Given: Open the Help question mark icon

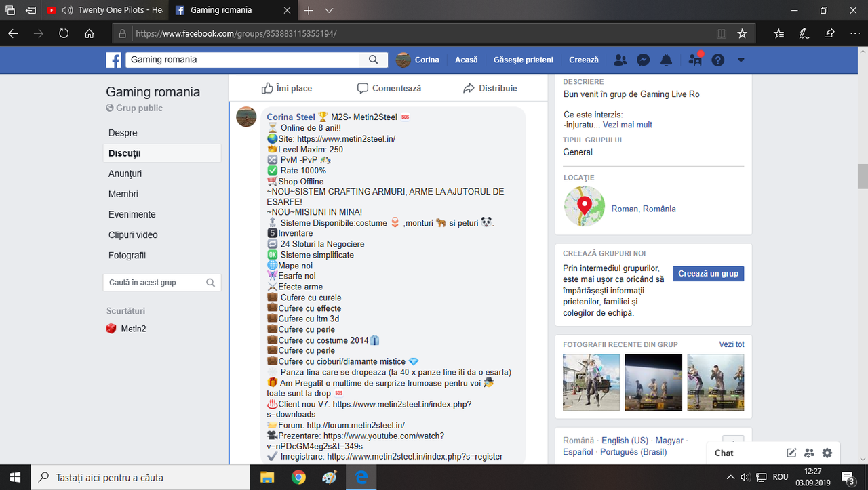Looking at the screenshot, I should click(718, 60).
